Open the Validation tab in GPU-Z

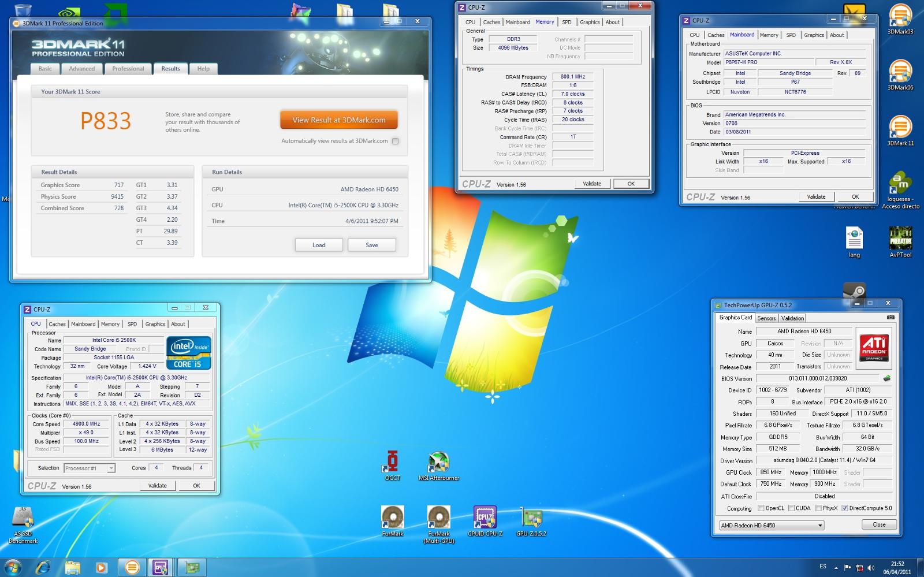tap(792, 318)
